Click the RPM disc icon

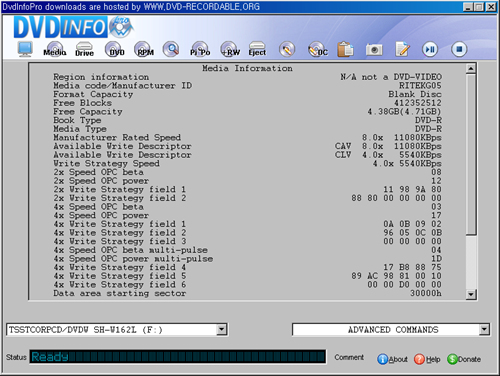(x=144, y=49)
